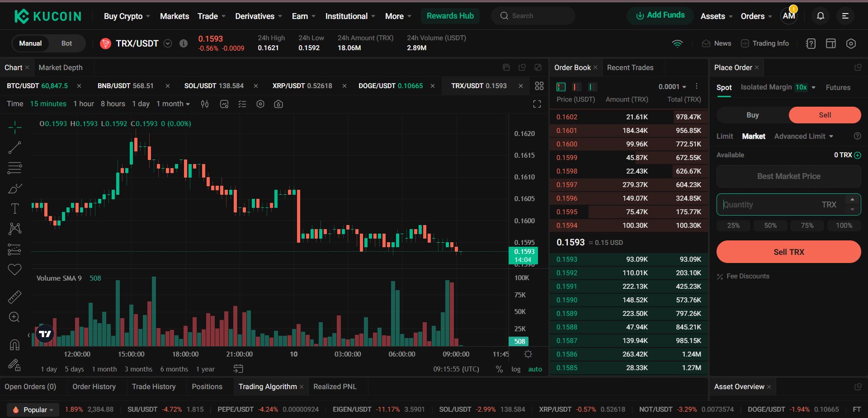Toggle auto scale on chart
Screen dimensions: 868x418
(x=535, y=369)
